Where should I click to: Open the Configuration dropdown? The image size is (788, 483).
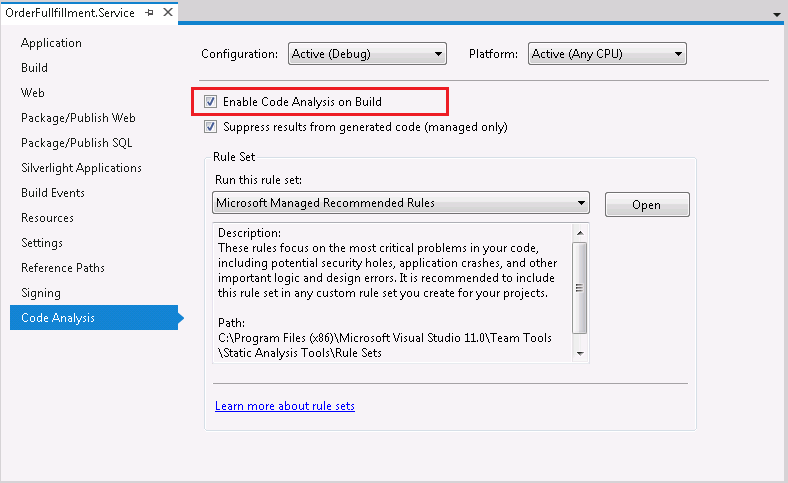click(367, 54)
